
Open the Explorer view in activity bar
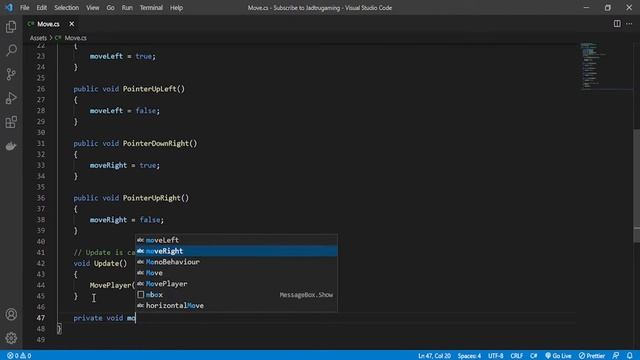click(x=11, y=27)
